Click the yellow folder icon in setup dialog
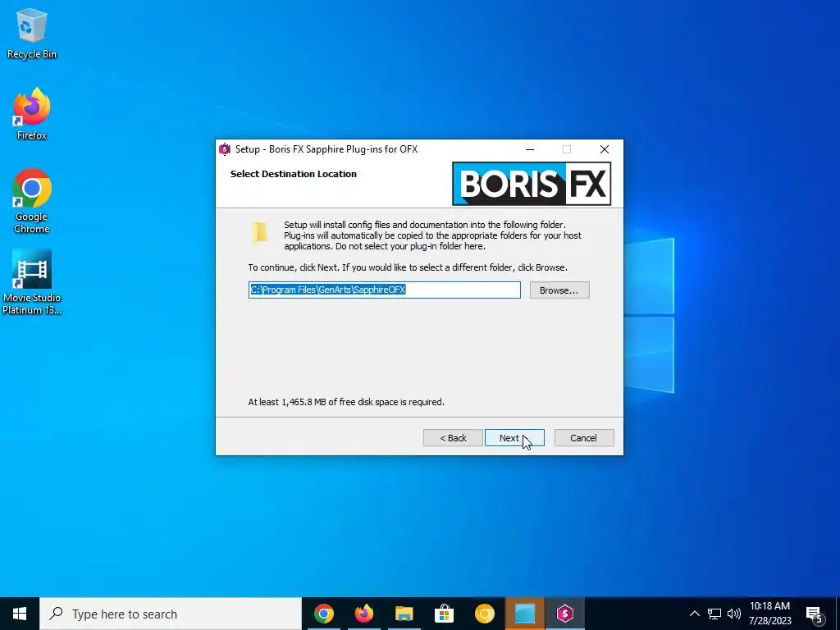The image size is (840, 630). [260, 232]
